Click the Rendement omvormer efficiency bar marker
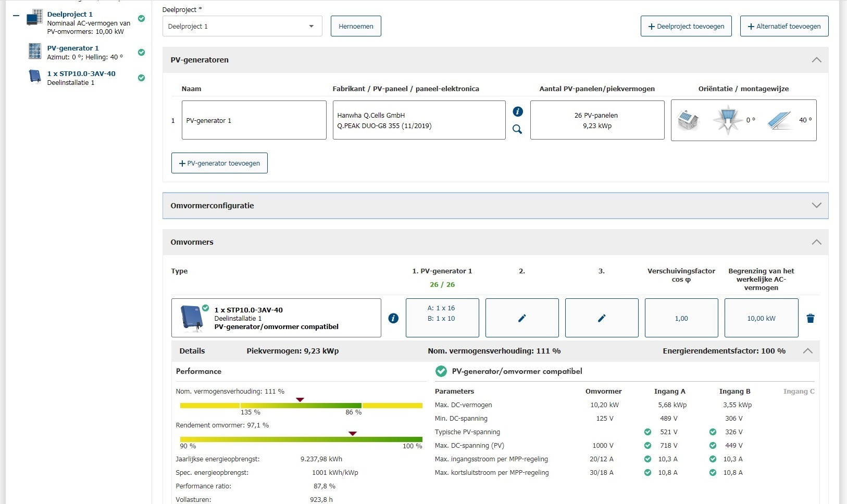847x504 pixels. 353,433
